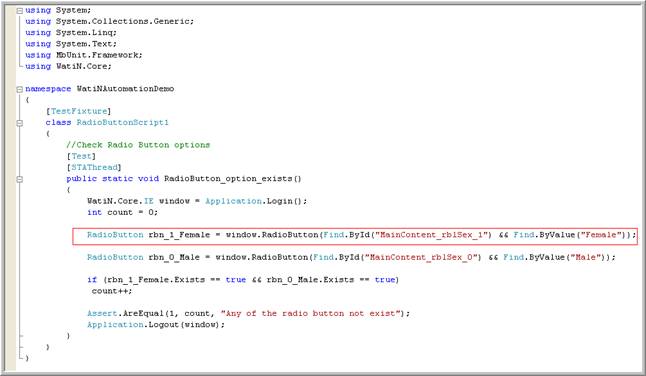Click the Application.Logout(window) call
This screenshot has height=376, width=646.
tap(156, 325)
